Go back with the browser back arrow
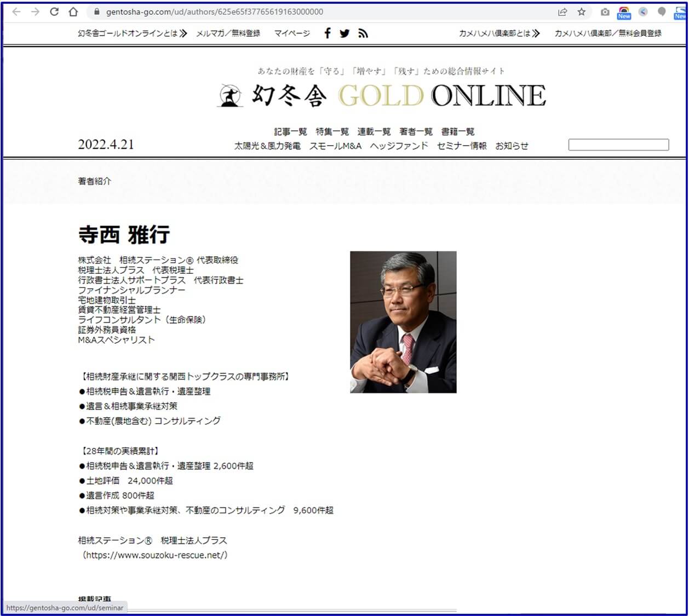689x616 pixels. [x=16, y=11]
